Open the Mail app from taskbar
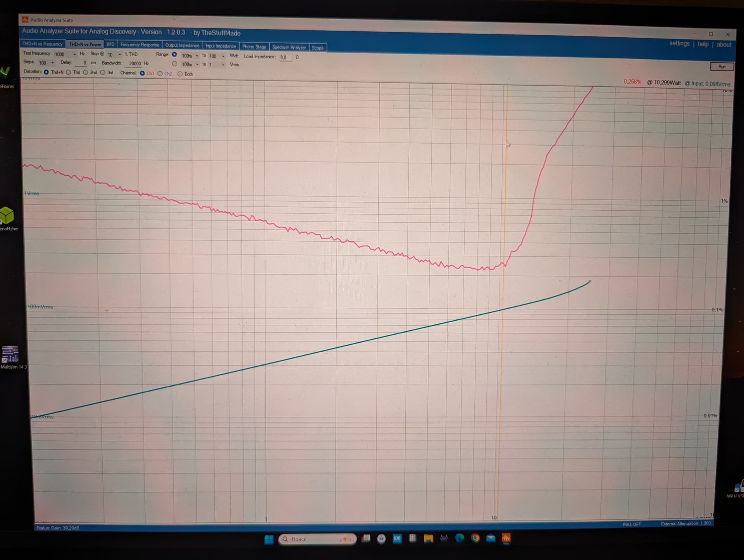This screenshot has height=560, width=744. 491,538
